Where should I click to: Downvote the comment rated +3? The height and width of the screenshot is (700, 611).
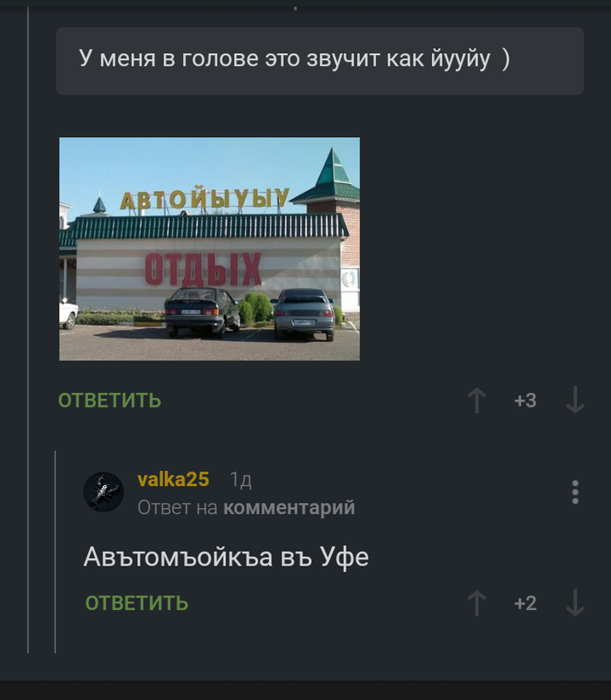575,401
